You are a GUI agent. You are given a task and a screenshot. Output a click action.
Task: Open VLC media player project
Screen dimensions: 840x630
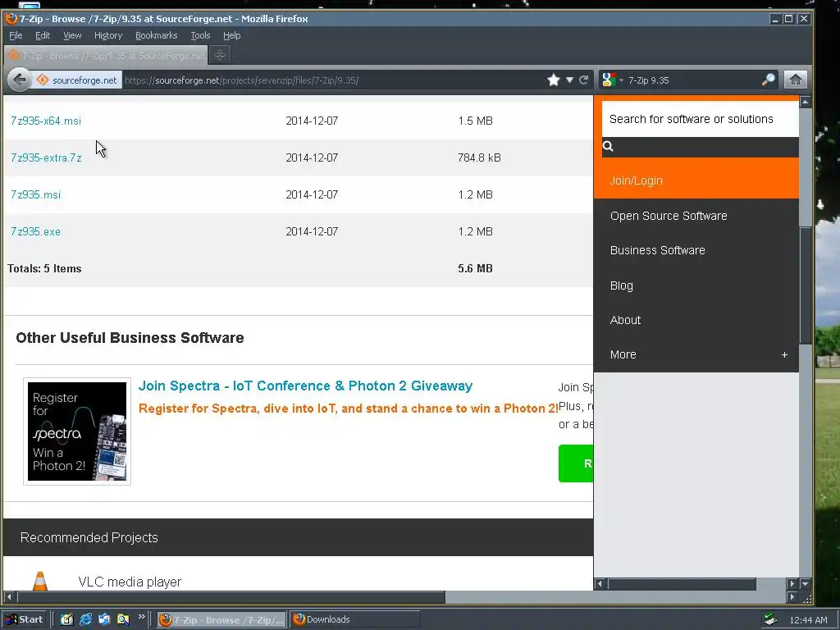(x=130, y=582)
